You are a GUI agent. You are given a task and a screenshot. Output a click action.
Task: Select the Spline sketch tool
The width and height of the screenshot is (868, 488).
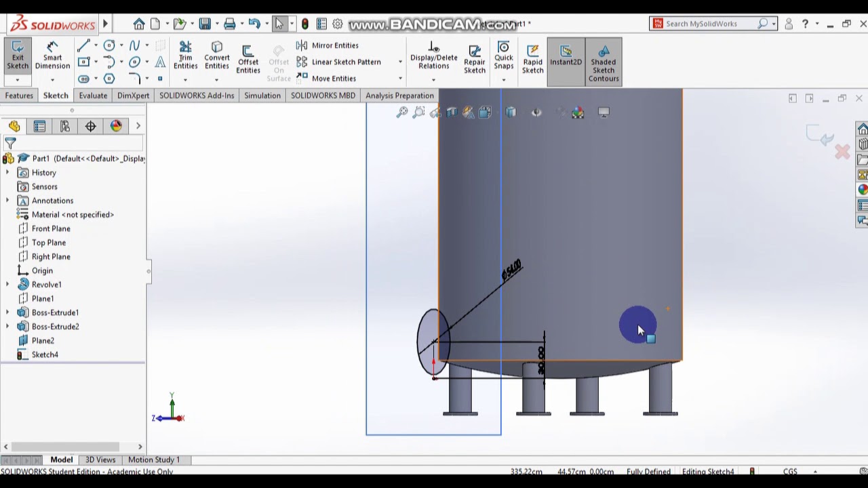[134, 45]
